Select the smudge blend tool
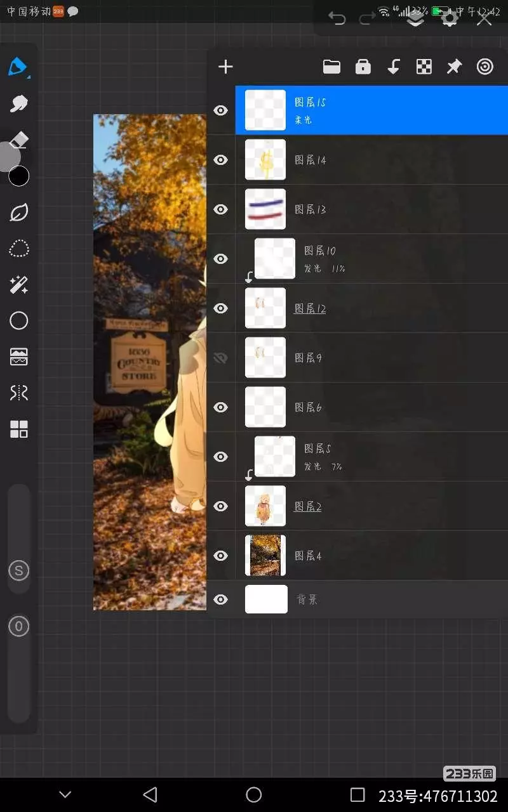 tap(18, 103)
